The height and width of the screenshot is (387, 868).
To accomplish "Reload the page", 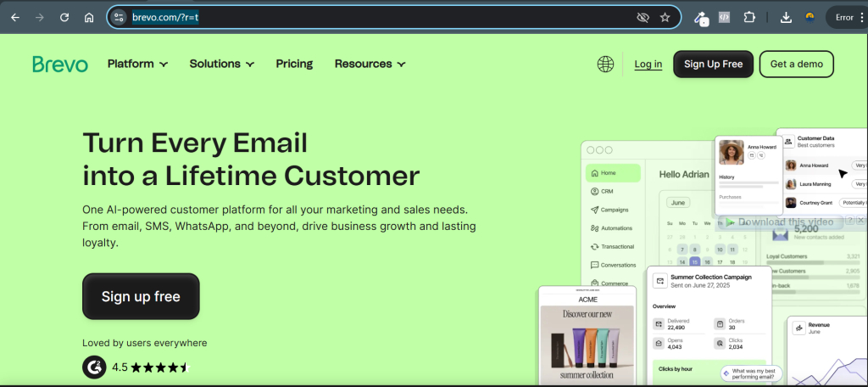I will pos(64,17).
